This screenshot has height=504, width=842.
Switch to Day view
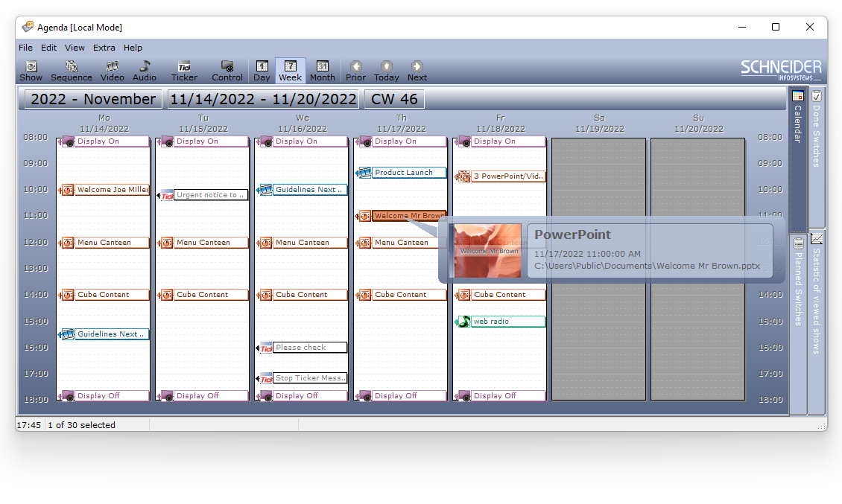[262, 71]
